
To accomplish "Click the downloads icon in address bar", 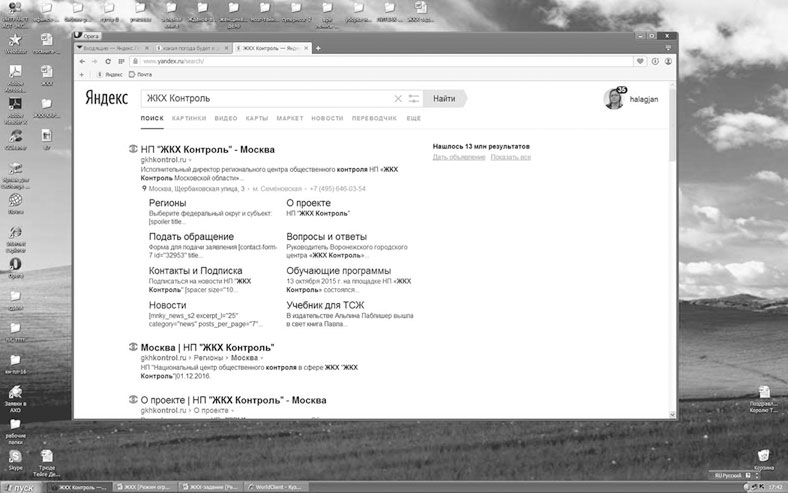I will pyautogui.click(x=655, y=61).
